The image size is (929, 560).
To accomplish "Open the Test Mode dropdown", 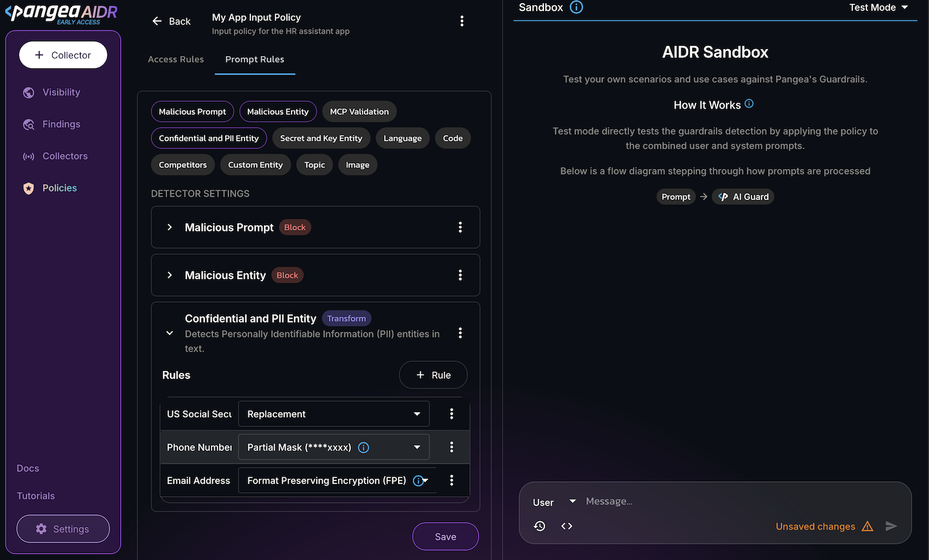I will 878,8.
